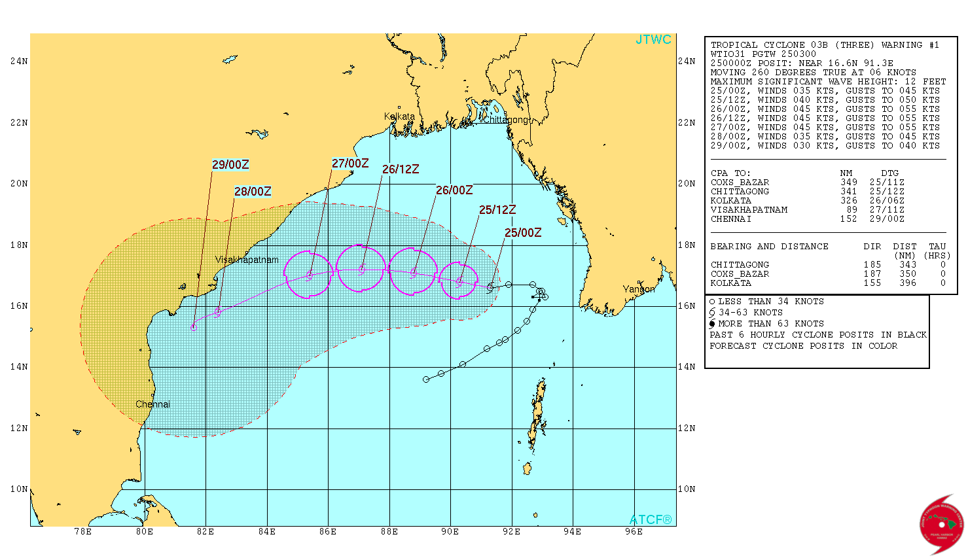Click the 28/00Z forecast label
Image resolution: width=968 pixels, height=560 pixels.
pos(253,192)
